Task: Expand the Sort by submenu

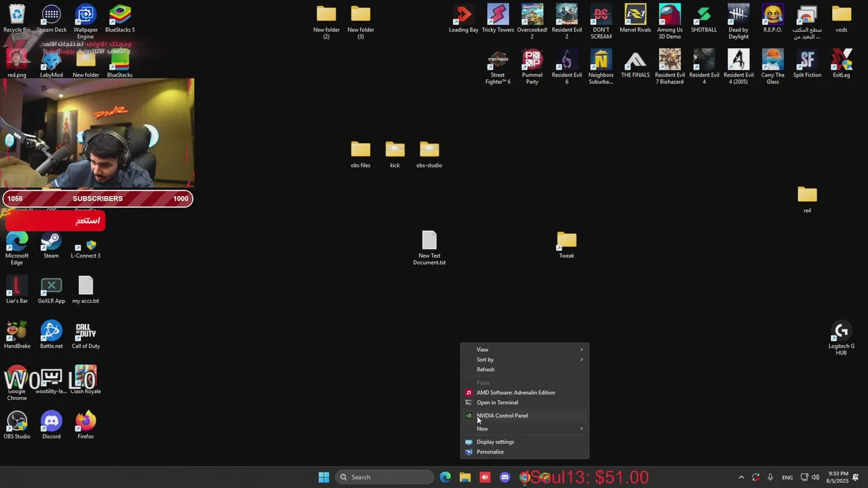Action: click(525, 360)
